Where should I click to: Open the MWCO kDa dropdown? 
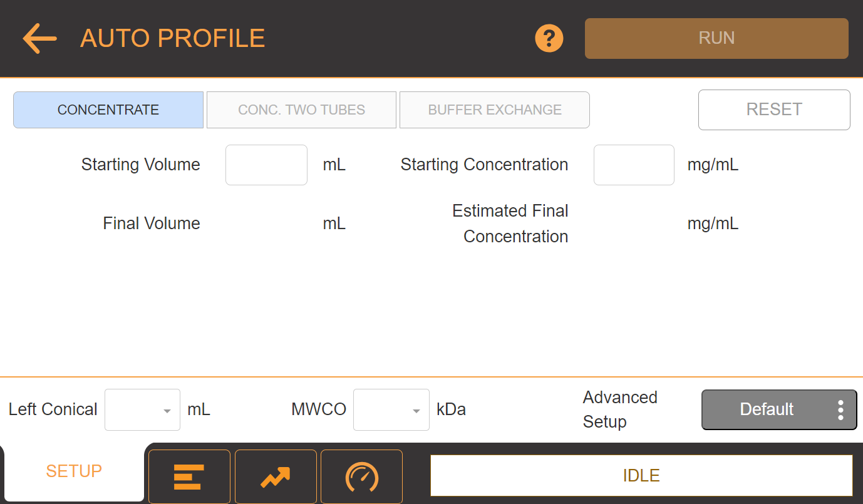point(391,409)
